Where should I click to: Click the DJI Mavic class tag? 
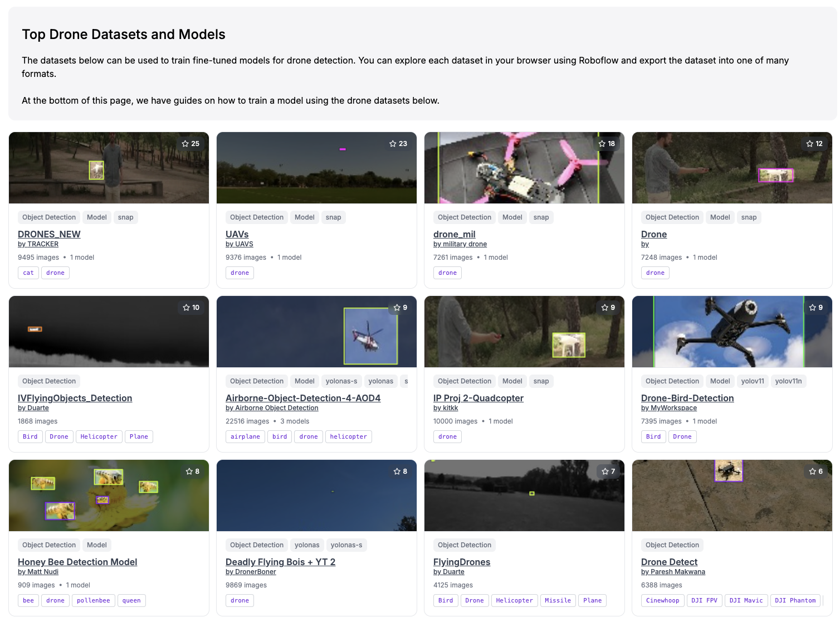[746, 601]
